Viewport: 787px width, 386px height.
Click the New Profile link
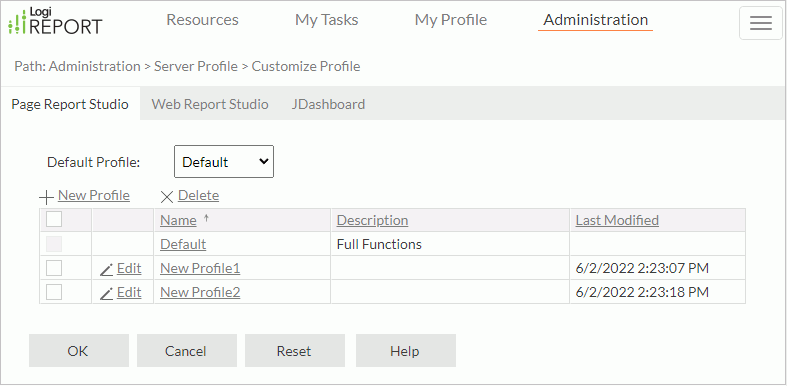tap(94, 195)
